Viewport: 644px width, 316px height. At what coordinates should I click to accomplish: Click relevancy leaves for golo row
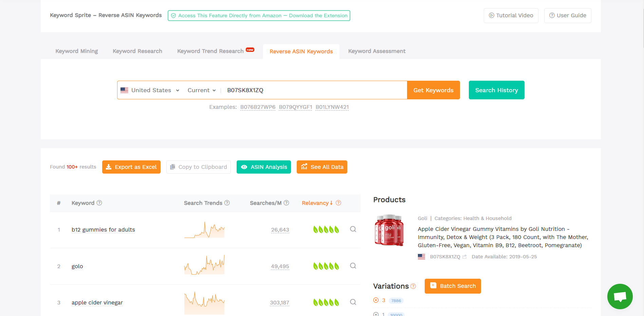pos(326,266)
